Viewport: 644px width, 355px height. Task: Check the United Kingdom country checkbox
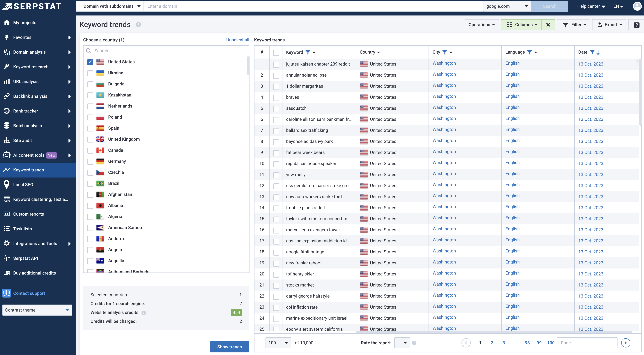click(x=90, y=139)
